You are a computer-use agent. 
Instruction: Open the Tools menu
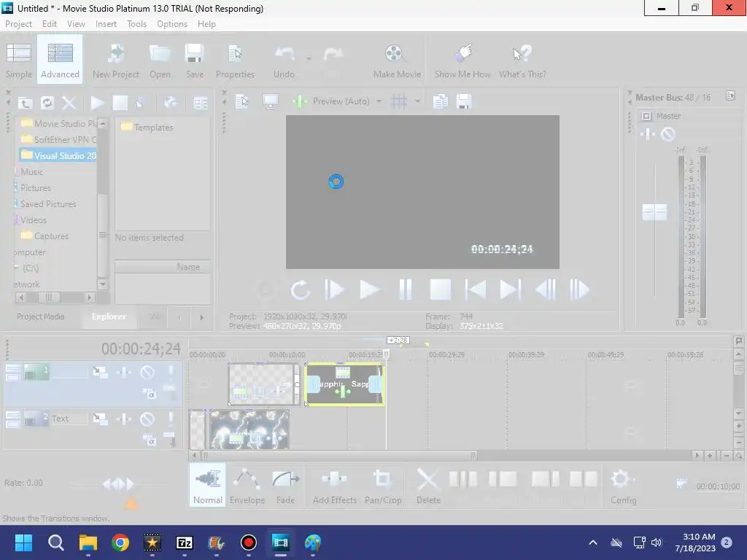(x=136, y=24)
